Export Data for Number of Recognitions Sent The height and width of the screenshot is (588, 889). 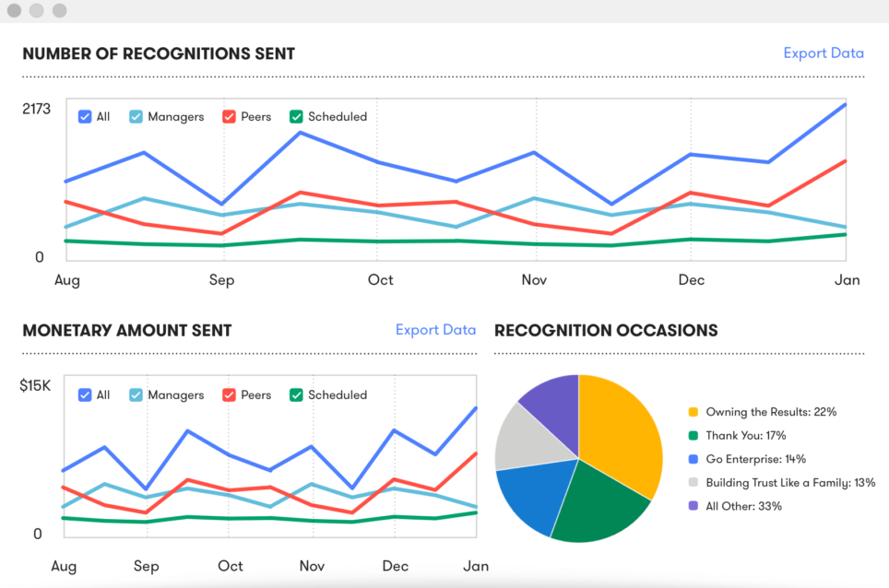(824, 53)
